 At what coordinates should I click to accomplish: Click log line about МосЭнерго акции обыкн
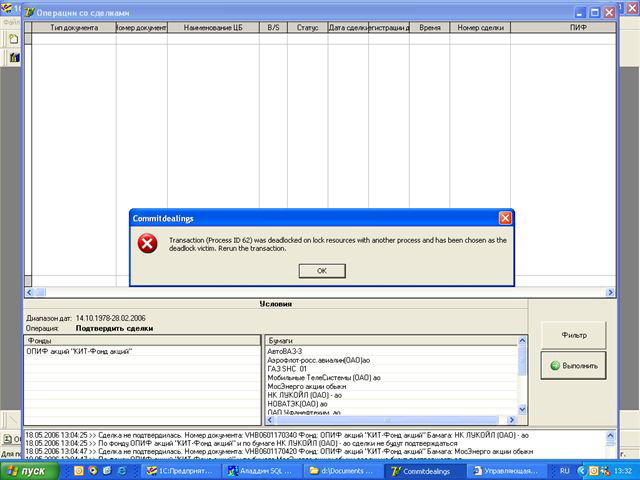[x=279, y=451]
